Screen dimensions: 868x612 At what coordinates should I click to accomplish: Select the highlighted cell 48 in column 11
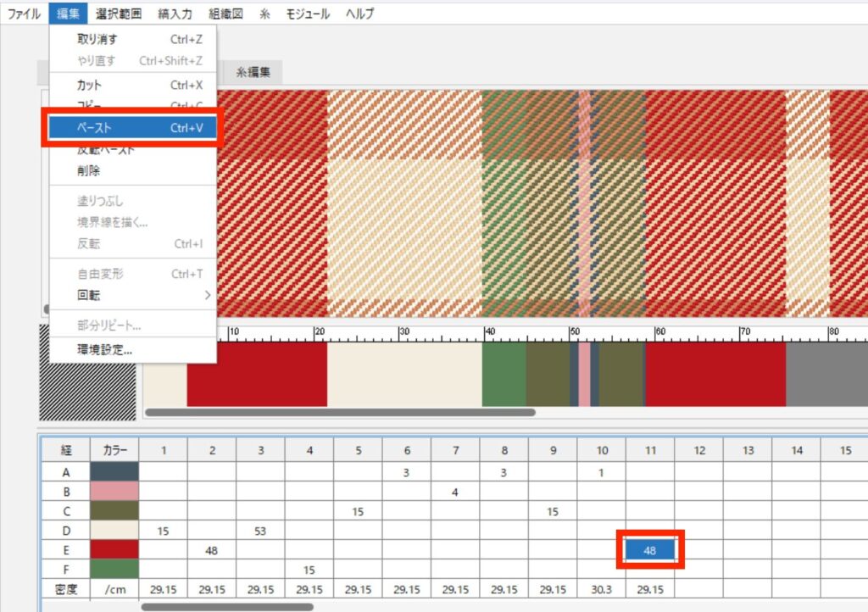(x=650, y=550)
